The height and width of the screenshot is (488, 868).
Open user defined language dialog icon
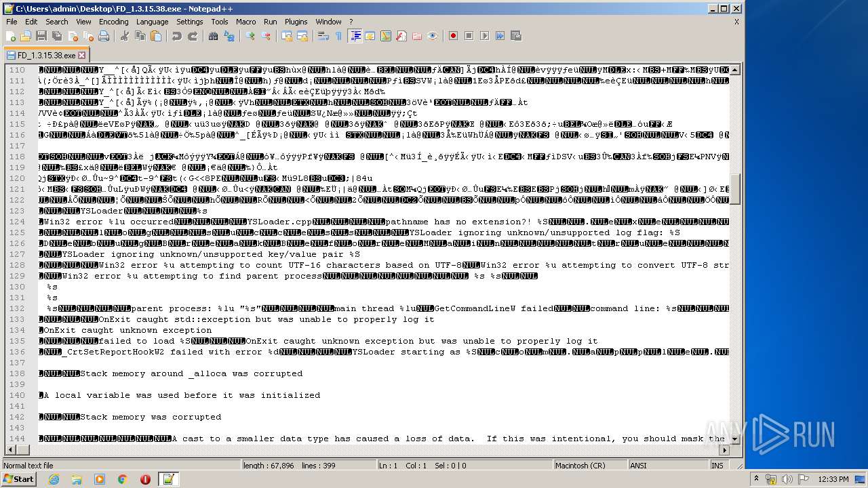coord(370,36)
